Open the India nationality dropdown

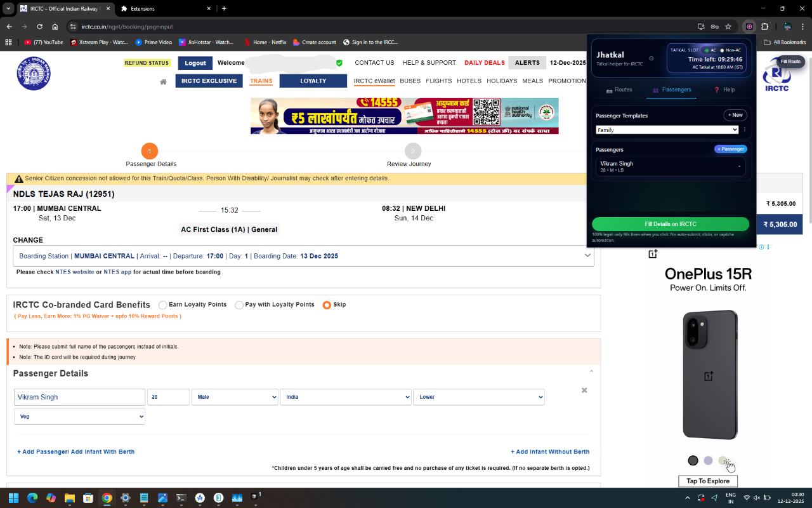(x=346, y=397)
